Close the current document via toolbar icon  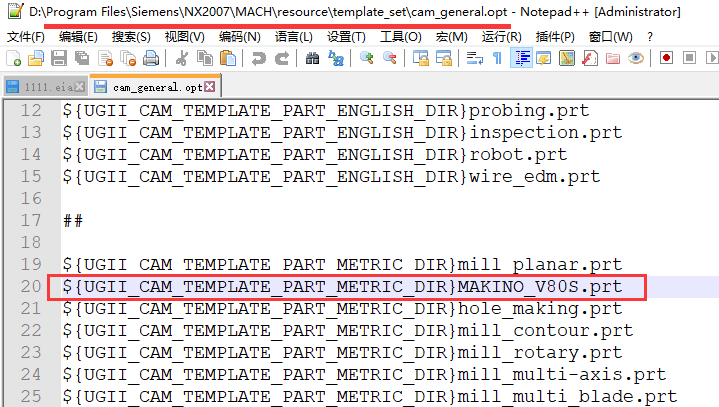(x=105, y=58)
